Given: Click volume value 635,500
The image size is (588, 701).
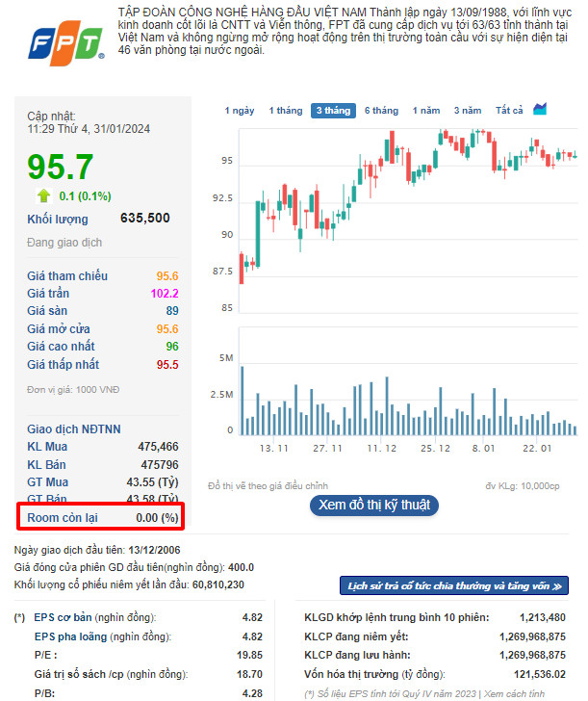Looking at the screenshot, I should tap(145, 219).
